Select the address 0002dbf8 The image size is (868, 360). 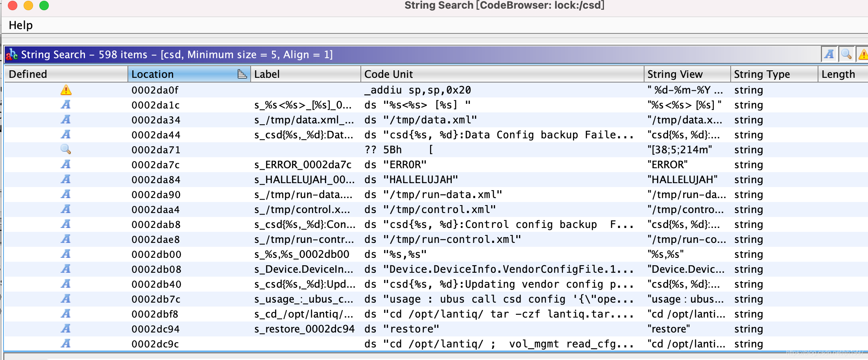[x=155, y=314]
